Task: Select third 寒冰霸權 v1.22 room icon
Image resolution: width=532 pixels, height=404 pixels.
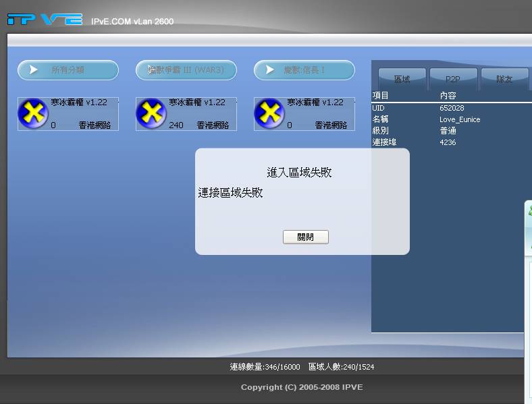Action: [269, 113]
